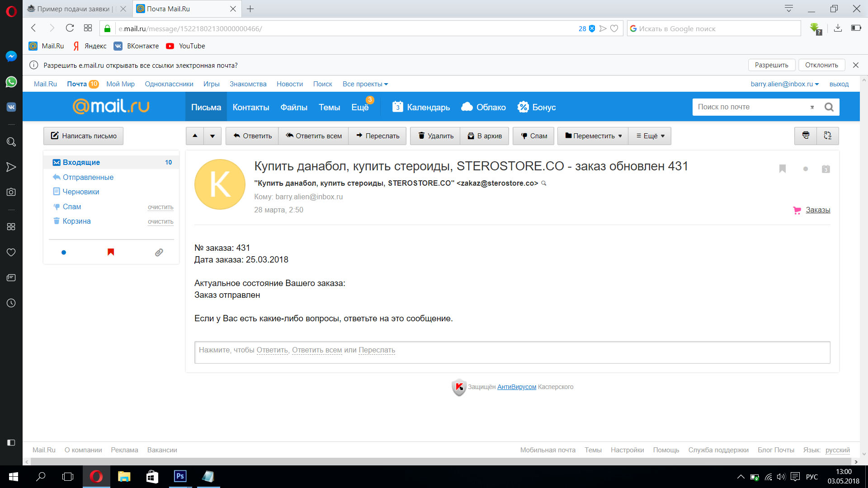Filter by attachments paperclip icon
The width and height of the screenshot is (868, 488).
(159, 253)
